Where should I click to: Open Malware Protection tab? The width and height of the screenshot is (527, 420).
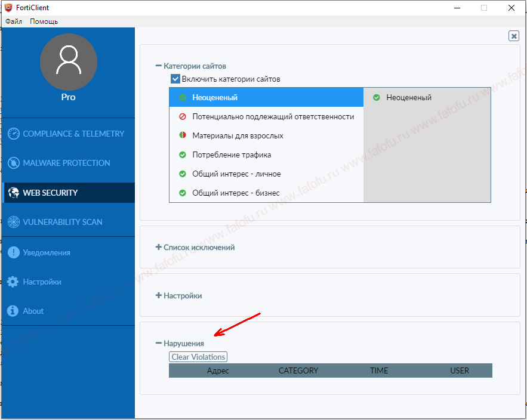pyautogui.click(x=68, y=163)
